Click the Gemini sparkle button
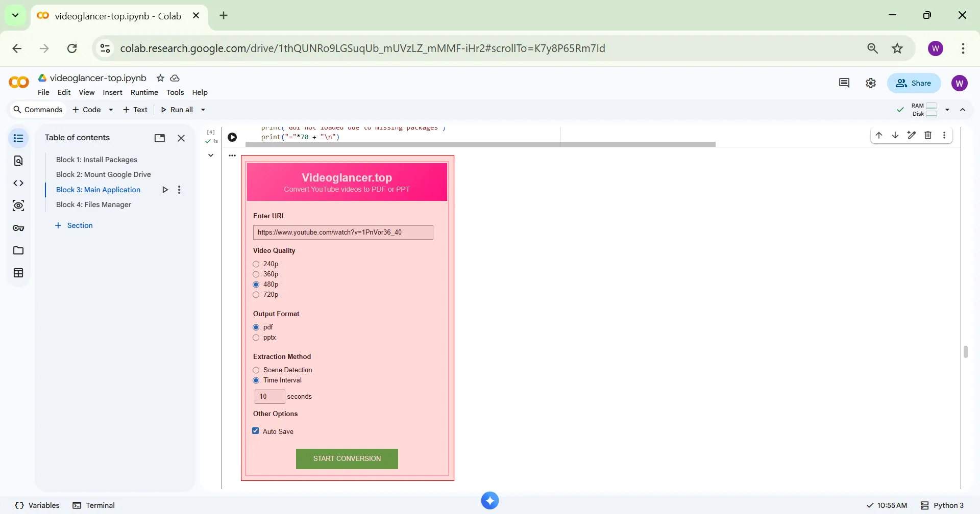The width and height of the screenshot is (980, 514). (490, 501)
